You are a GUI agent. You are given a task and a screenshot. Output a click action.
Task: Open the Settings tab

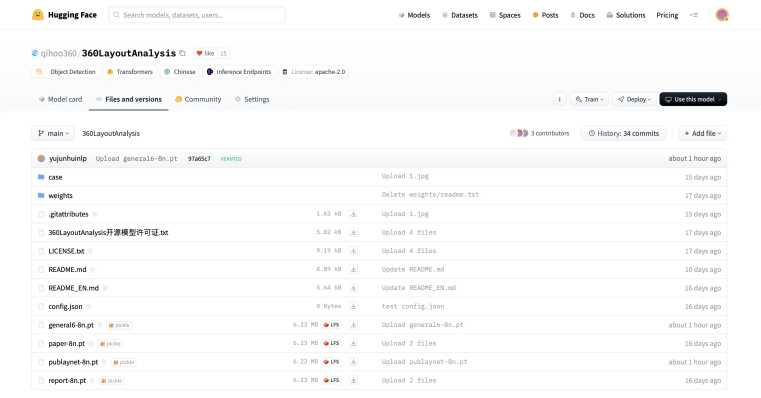pos(252,99)
